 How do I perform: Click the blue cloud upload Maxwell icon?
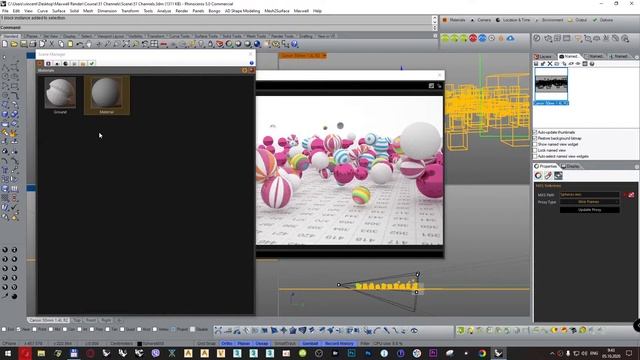tap(510, 38)
